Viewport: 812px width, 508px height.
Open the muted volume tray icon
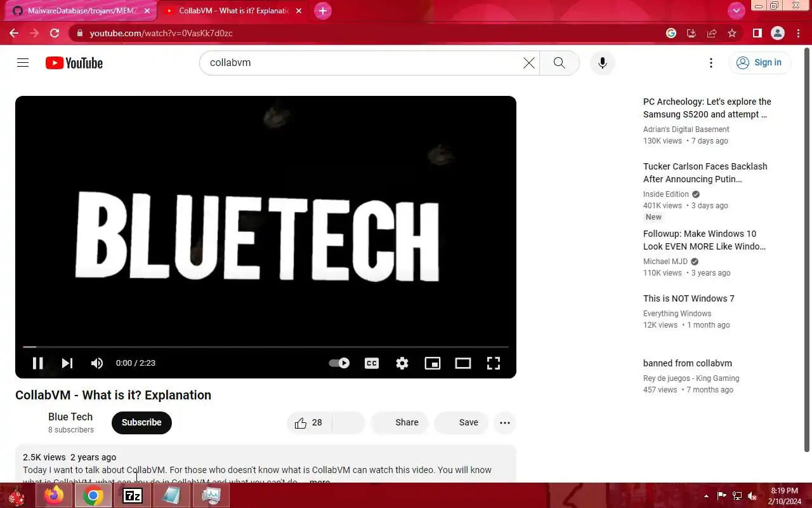point(752,496)
